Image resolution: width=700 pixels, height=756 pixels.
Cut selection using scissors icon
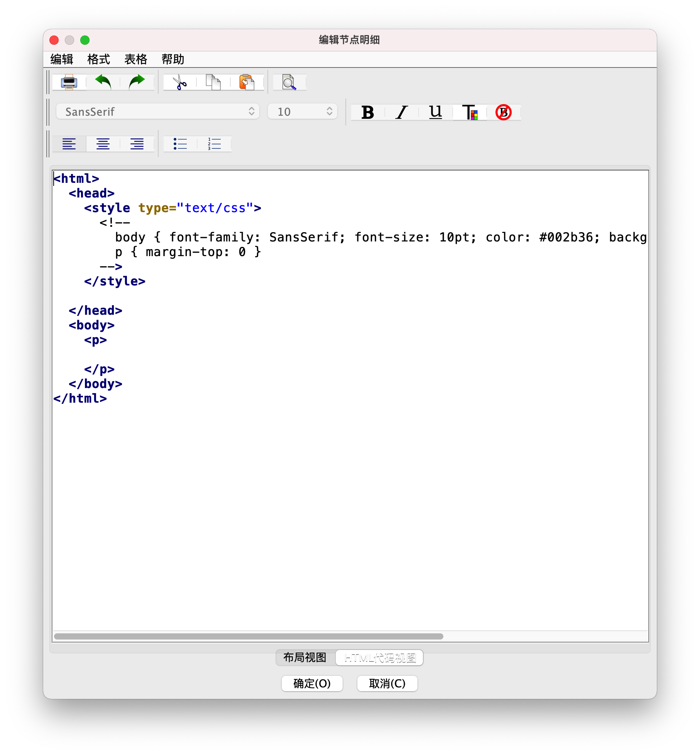pyautogui.click(x=179, y=82)
